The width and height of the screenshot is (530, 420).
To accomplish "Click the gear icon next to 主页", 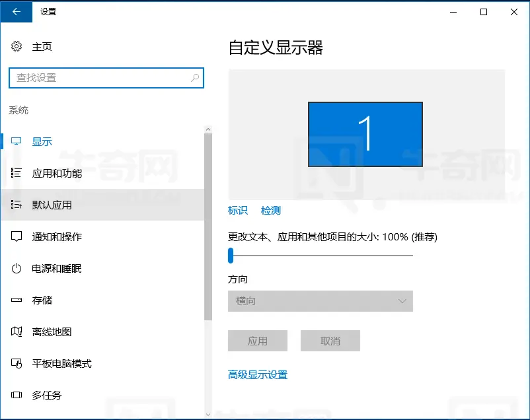I will coord(17,46).
